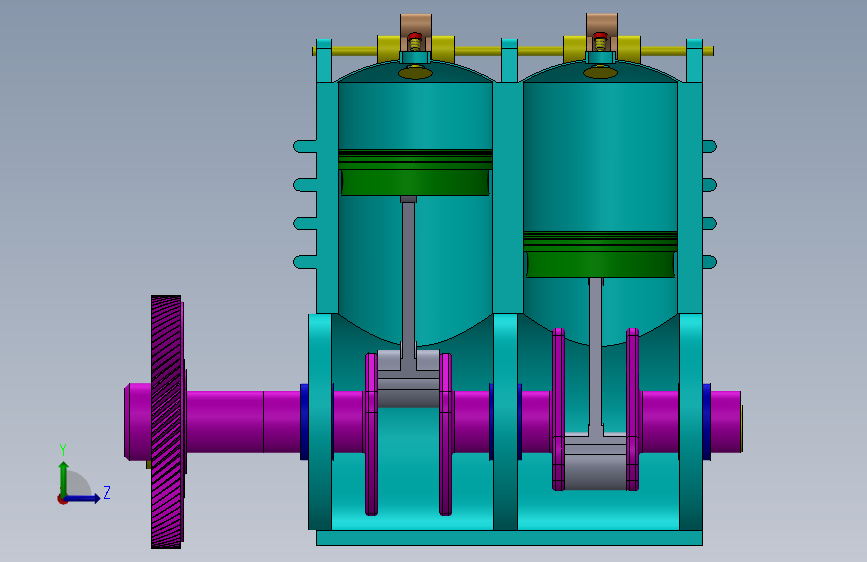The width and height of the screenshot is (867, 562).
Task: Select the olive valve head in right cylinder
Action: point(600,72)
